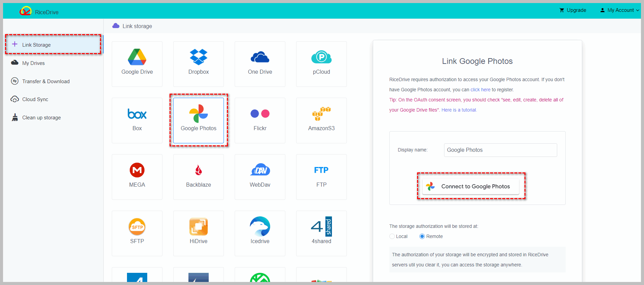Open the Cloud Sync section
644x285 pixels.
coord(35,99)
